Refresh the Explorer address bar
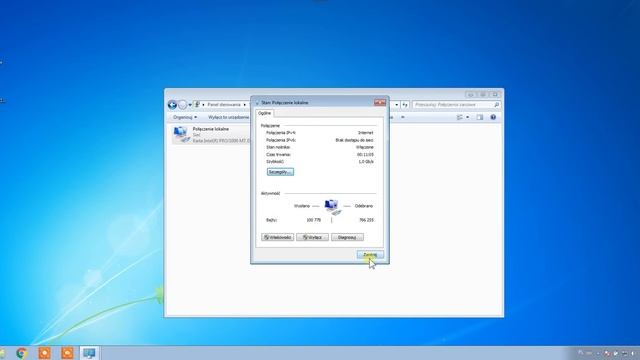This screenshot has height=360, width=640. [405, 105]
